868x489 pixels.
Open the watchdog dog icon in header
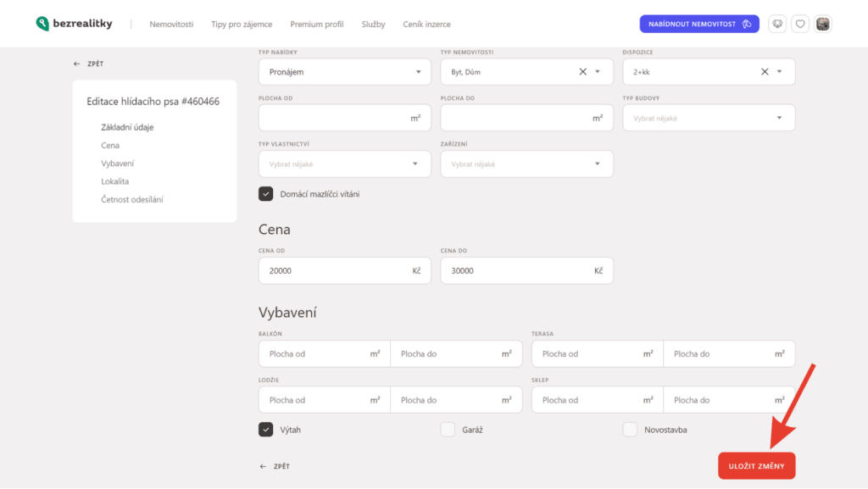(777, 25)
